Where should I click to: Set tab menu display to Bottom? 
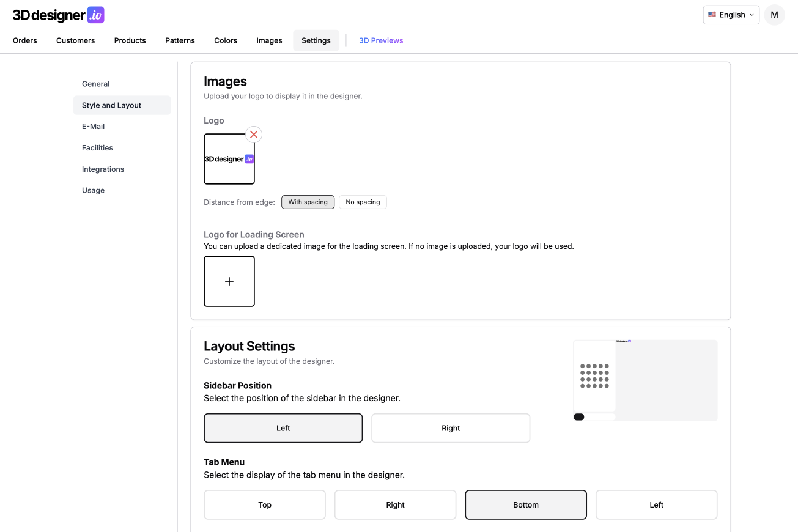coord(526,504)
